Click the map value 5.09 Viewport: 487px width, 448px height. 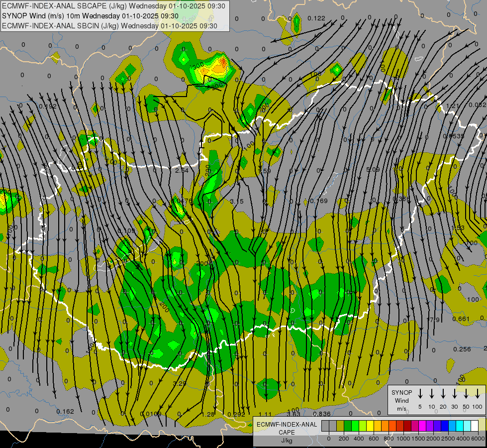coord(373,169)
